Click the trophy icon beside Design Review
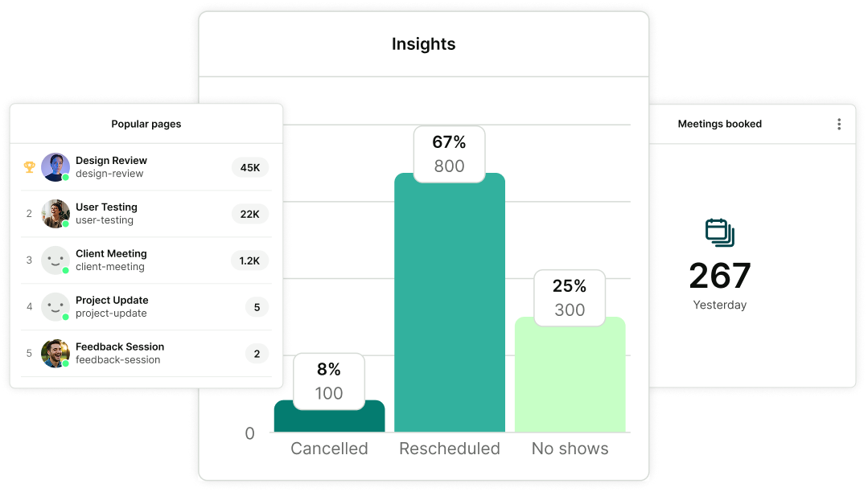This screenshot has height=492, width=868. tap(28, 167)
